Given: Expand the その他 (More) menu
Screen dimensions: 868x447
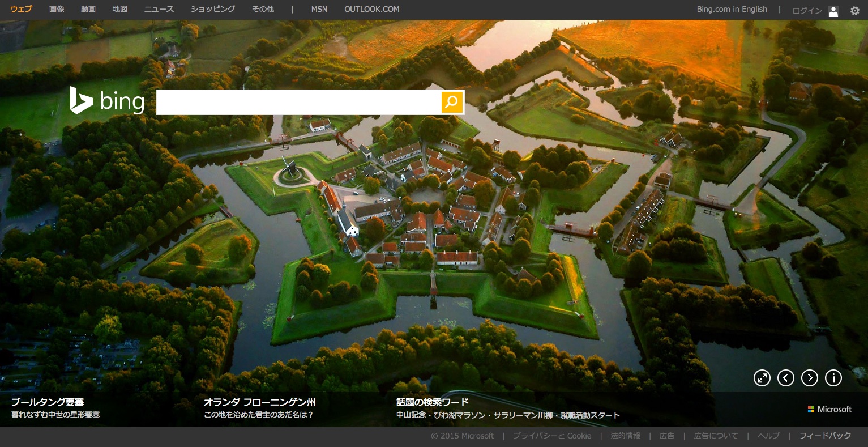Looking at the screenshot, I should [x=263, y=9].
